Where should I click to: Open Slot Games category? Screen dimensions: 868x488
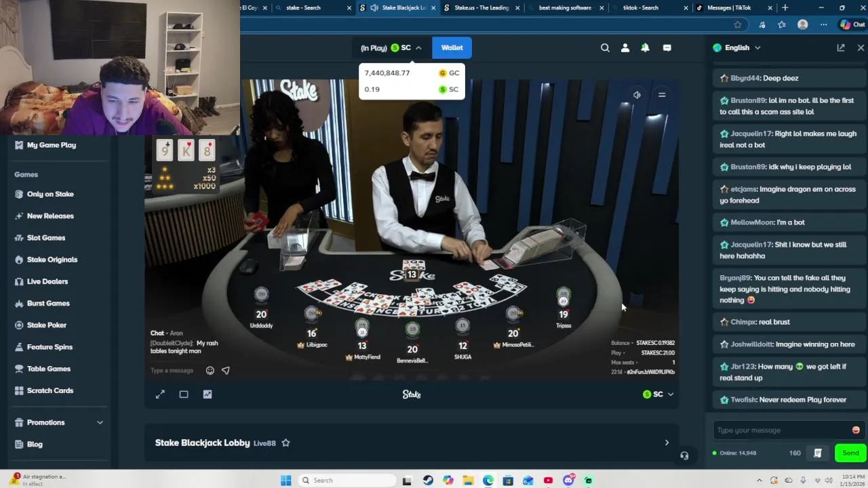click(46, 238)
